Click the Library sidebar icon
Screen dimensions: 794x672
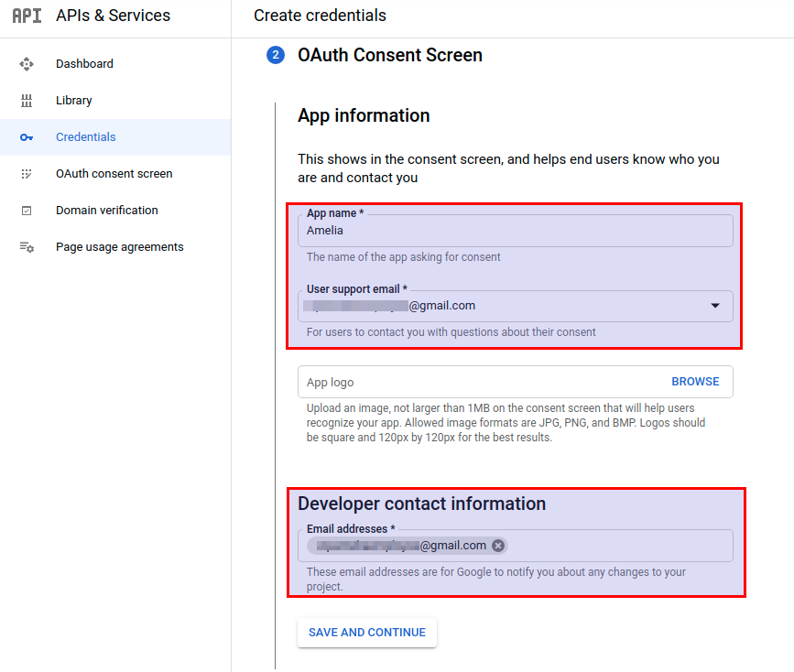[27, 101]
